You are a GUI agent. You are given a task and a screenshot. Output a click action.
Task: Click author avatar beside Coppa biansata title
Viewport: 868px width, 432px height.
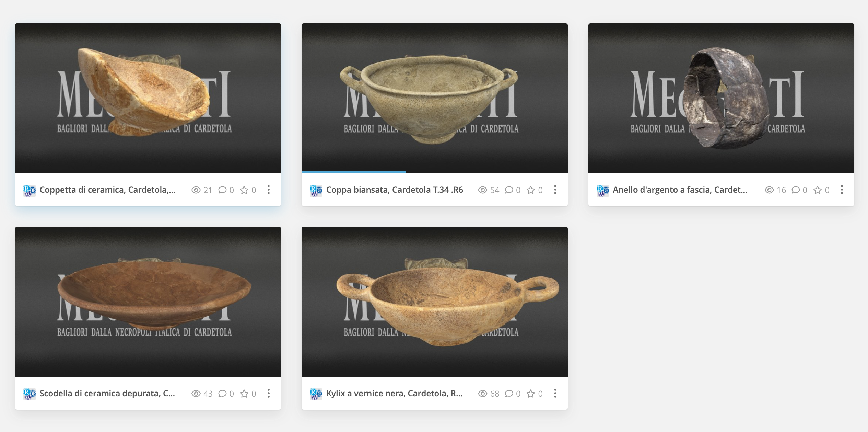pos(316,190)
